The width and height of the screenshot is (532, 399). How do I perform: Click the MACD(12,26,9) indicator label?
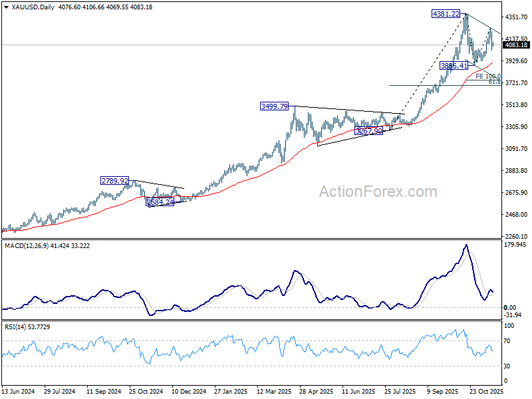pos(27,245)
